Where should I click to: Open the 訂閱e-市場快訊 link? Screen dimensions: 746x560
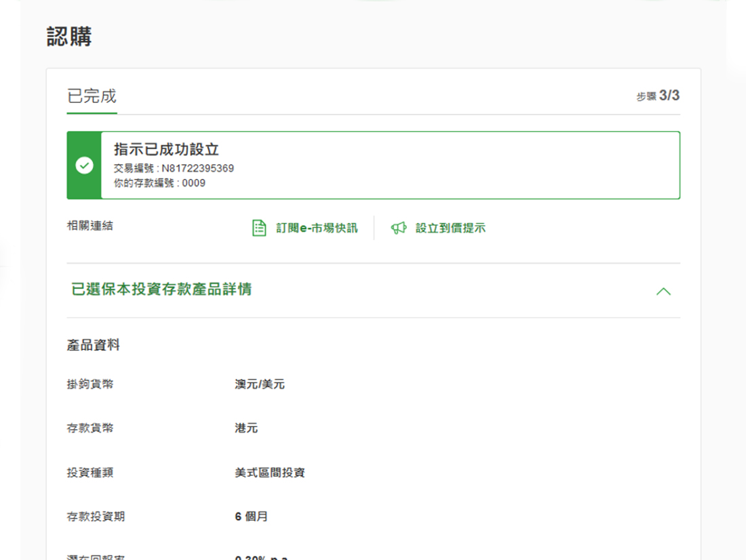pos(317,228)
